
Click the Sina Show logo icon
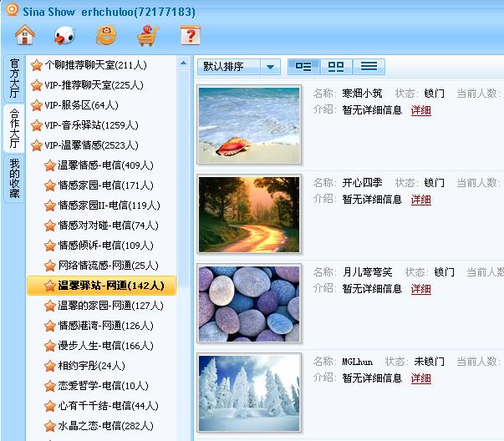tap(12, 9)
